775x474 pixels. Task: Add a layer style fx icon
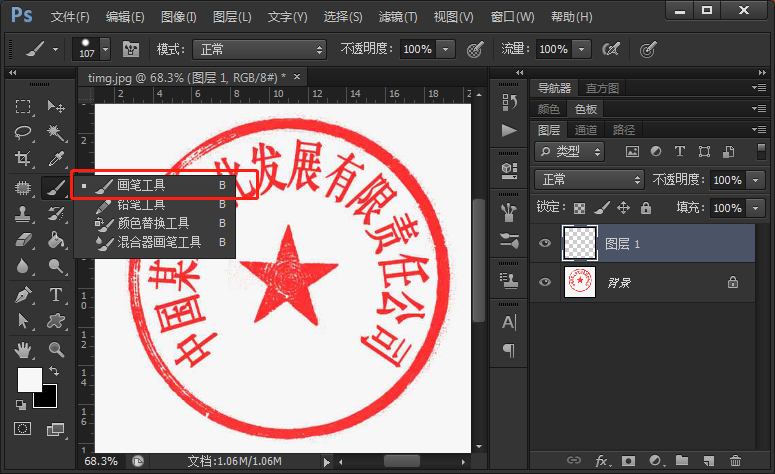tap(603, 461)
